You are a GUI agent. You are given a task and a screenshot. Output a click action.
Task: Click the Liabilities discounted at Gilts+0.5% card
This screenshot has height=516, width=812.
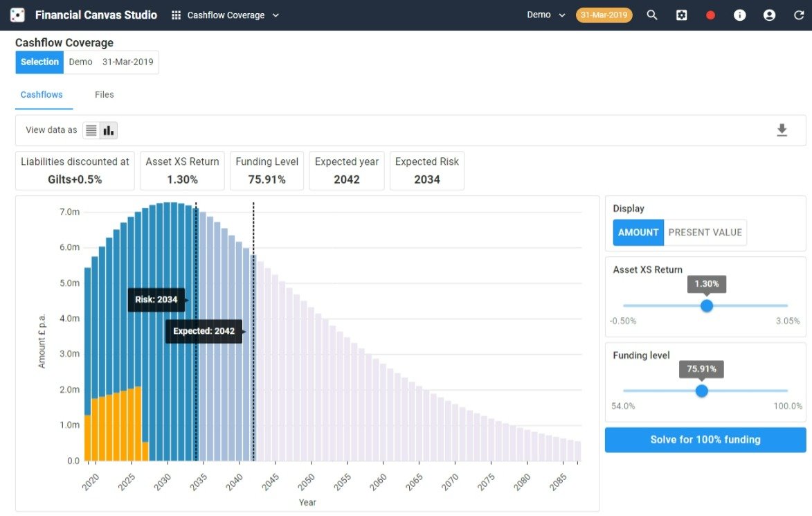[x=75, y=170]
